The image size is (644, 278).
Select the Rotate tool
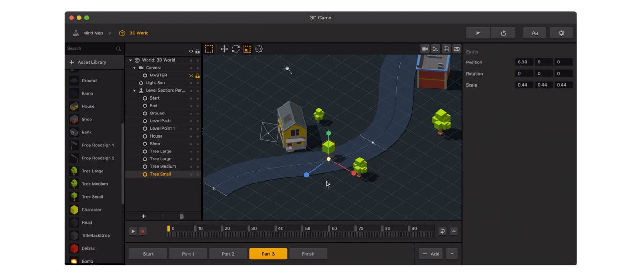pyautogui.click(x=236, y=49)
